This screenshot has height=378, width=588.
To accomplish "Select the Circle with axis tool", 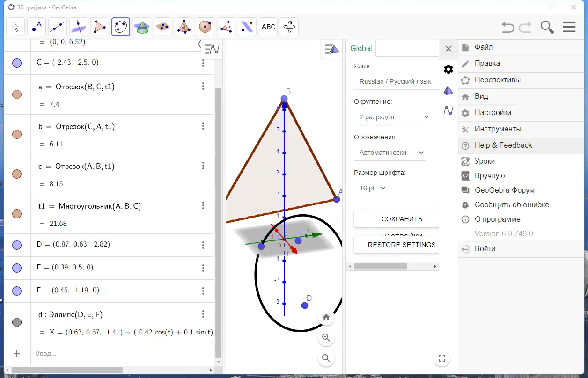I will pos(121,27).
